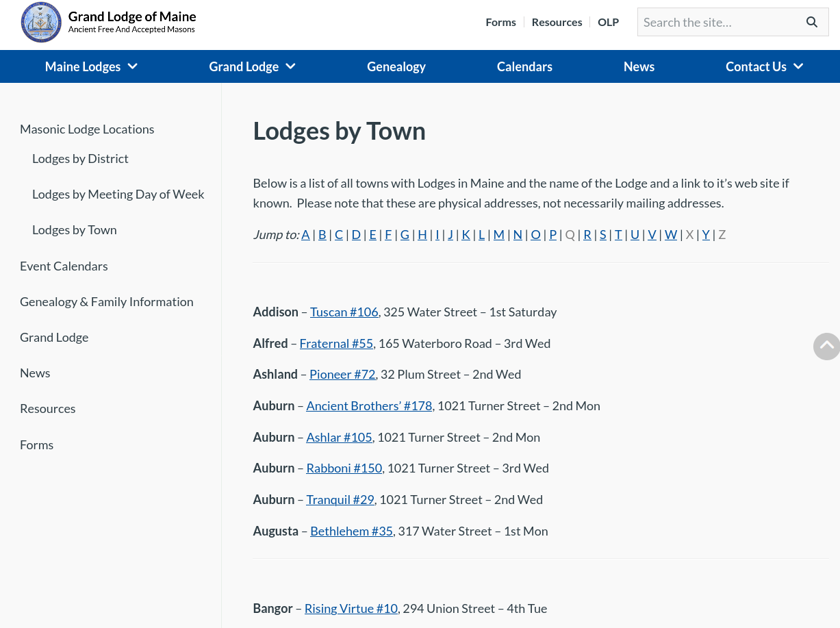The image size is (840, 628).
Task: Open Event Calendars in sidebar
Action: coord(64,266)
